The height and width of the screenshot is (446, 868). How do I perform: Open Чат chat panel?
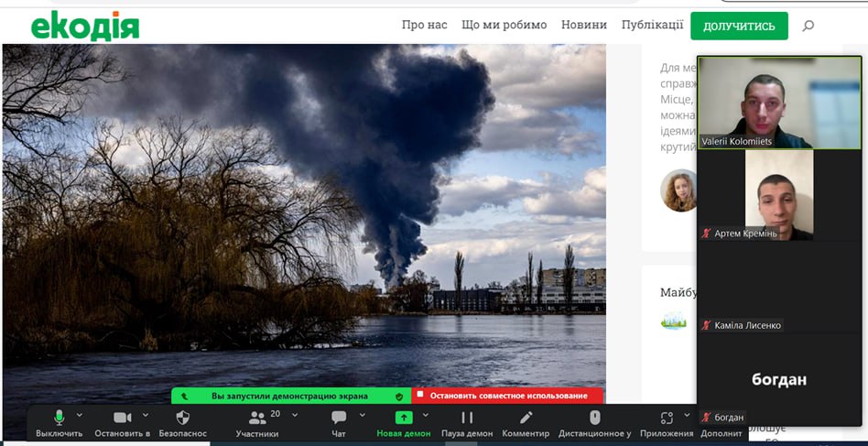339,423
